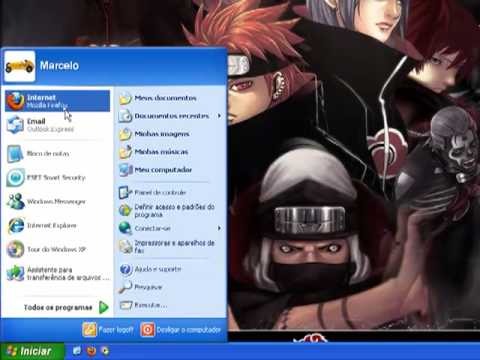Image resolution: width=480 pixels, height=360 pixels.
Task: Click Internet Explorer label text
Action: click(52, 226)
